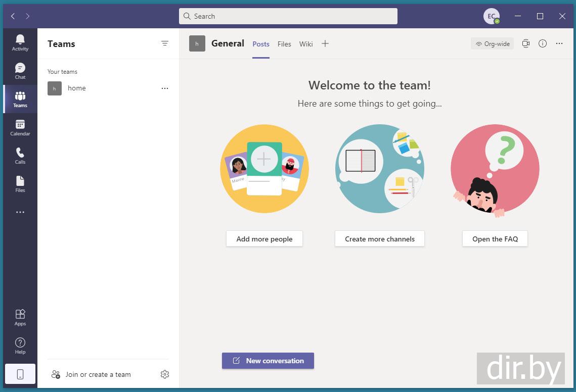The image size is (576, 392).
Task: Click the channels notebook illustration
Action: tap(380, 169)
